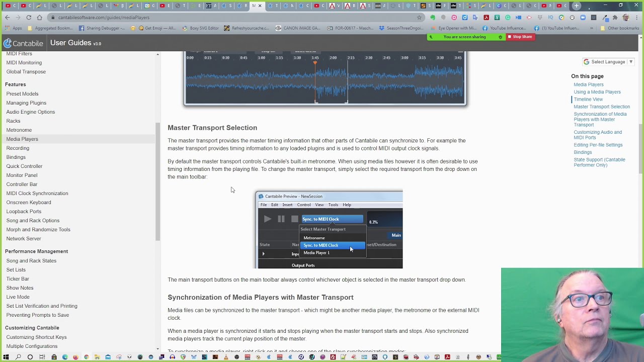Open the Select Language dropdown

pyautogui.click(x=608, y=62)
